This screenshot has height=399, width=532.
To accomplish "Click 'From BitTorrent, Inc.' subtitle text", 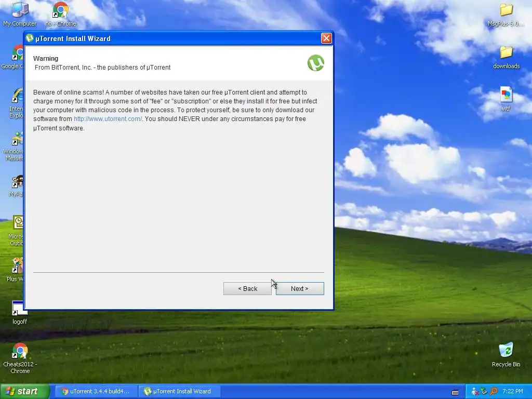I will coord(102,67).
